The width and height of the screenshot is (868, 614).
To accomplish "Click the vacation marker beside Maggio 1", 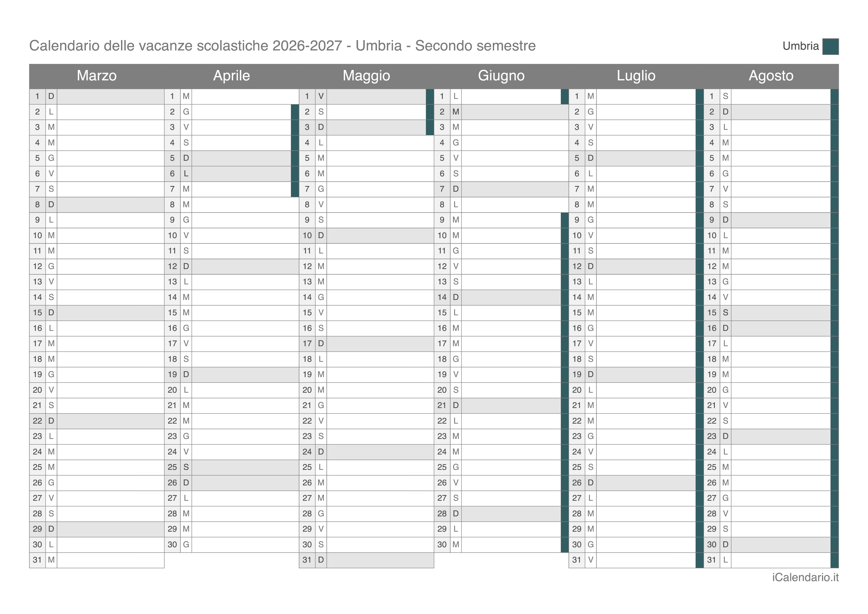I will (430, 96).
